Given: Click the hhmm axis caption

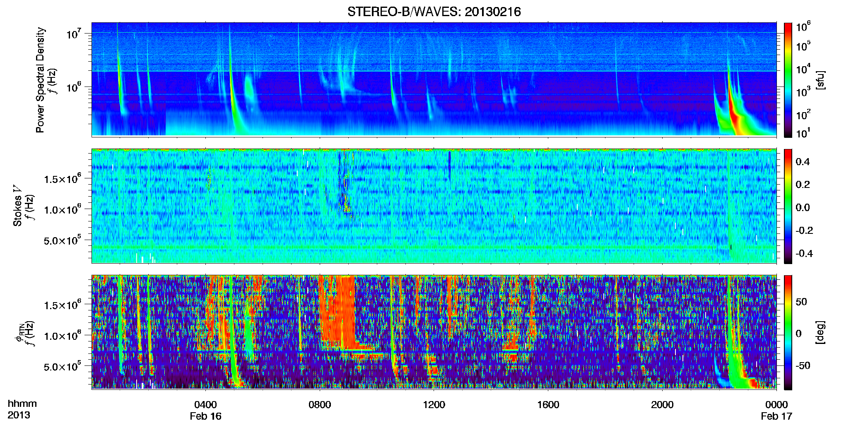Looking at the screenshot, I should point(22,404).
